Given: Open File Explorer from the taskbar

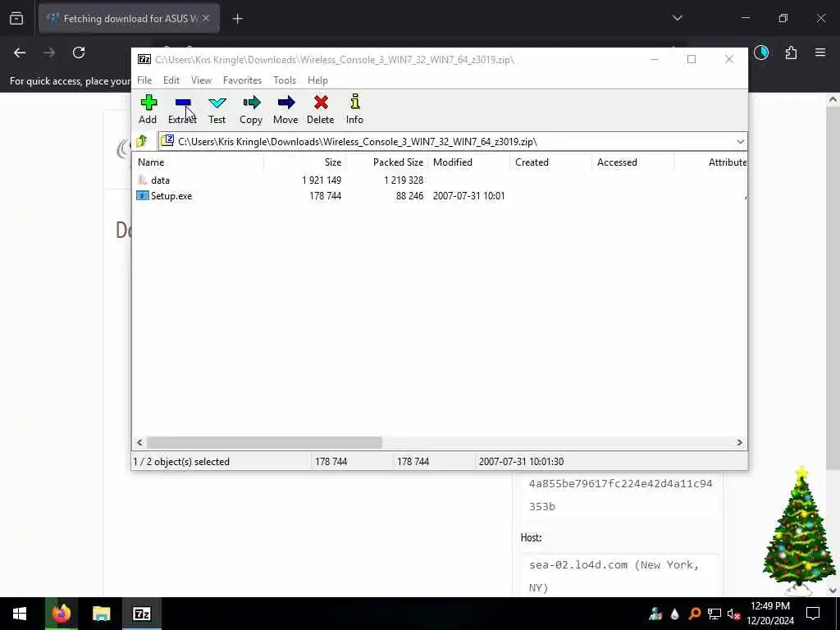Looking at the screenshot, I should [101, 614].
